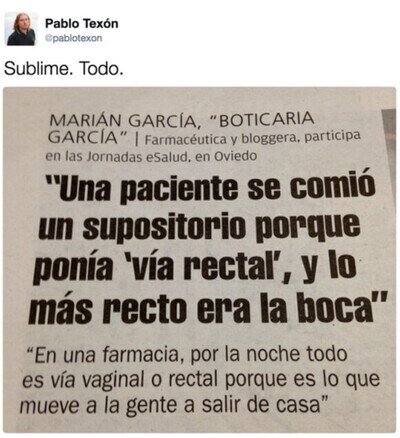Open the attached newspaper clipping photo
Viewport: 400px width, 438px height.
click(200, 260)
